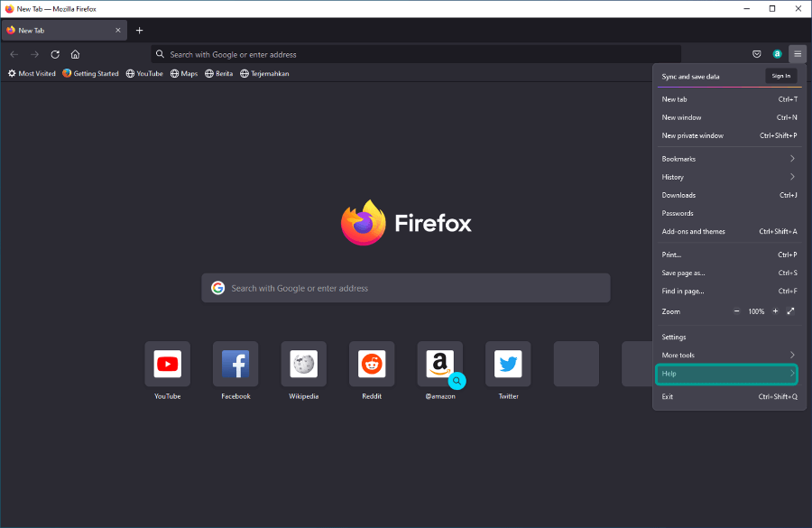The height and width of the screenshot is (528, 812).
Task: Open the Most Visited bookmarks folder
Action: [32, 74]
